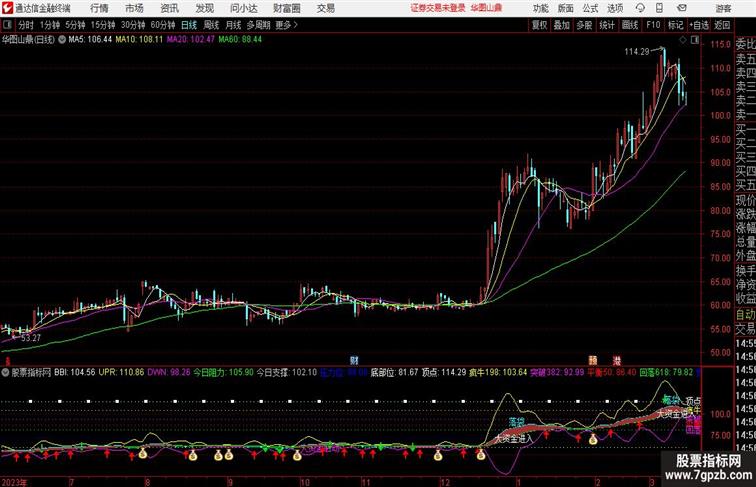The height and width of the screenshot is (487, 756).
Task: Click the 标记 mark toolbar button
Action: pyautogui.click(x=675, y=25)
